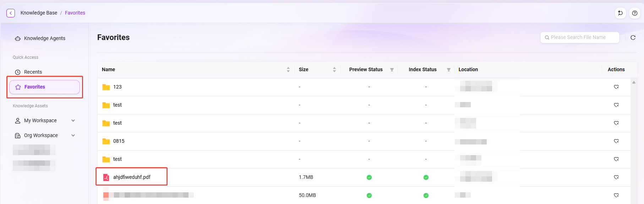The image size is (644, 204).
Task: Click the Search File Name input field
Action: click(x=582, y=37)
